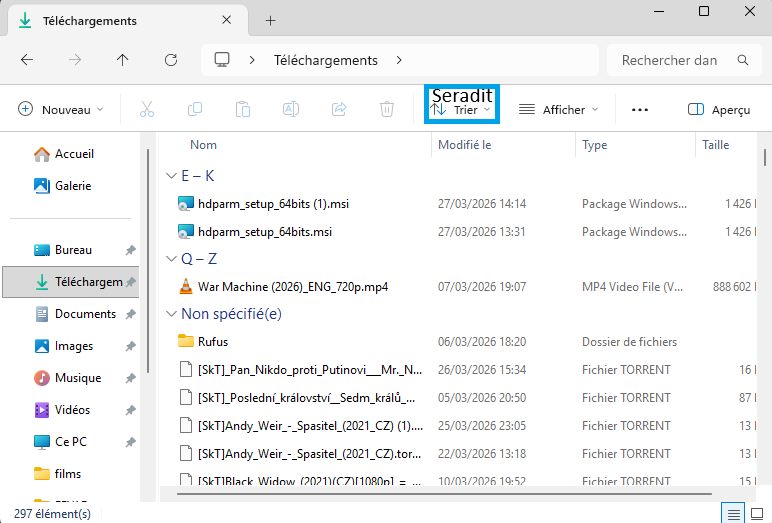The image size is (772, 523).
Task: Sort by Nom column header
Action: click(x=203, y=145)
